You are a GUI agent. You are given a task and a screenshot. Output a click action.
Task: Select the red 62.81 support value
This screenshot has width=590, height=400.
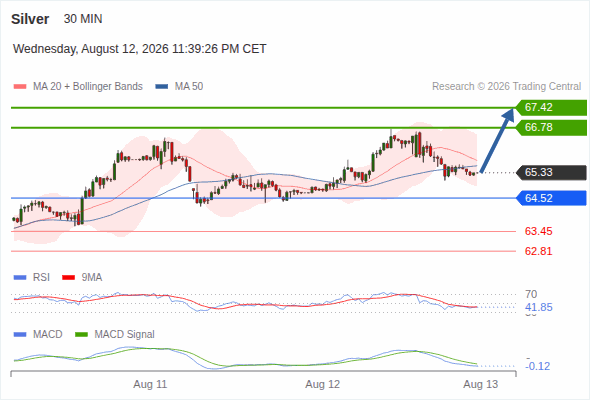(538, 251)
